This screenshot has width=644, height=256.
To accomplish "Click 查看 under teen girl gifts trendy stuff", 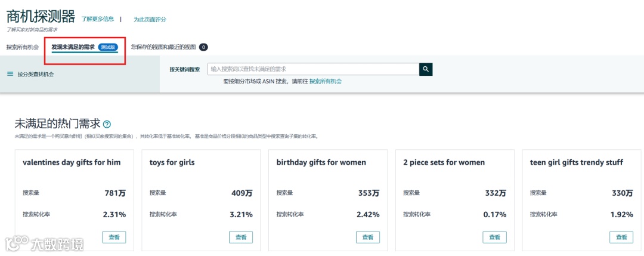I will (x=621, y=237).
